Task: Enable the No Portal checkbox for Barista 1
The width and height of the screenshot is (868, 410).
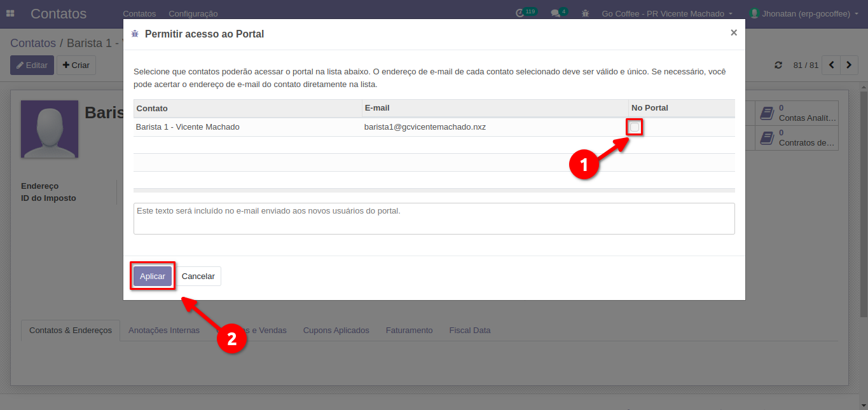Action: (x=635, y=127)
